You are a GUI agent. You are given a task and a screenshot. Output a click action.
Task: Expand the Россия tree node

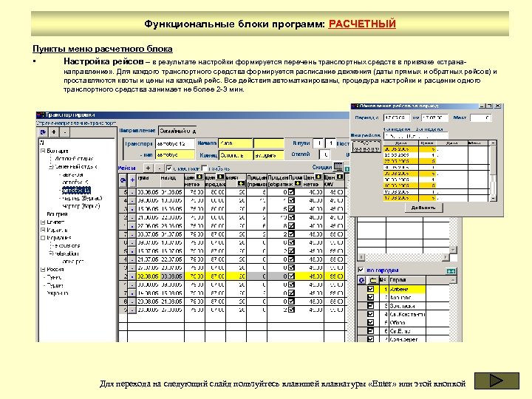pos(43,270)
